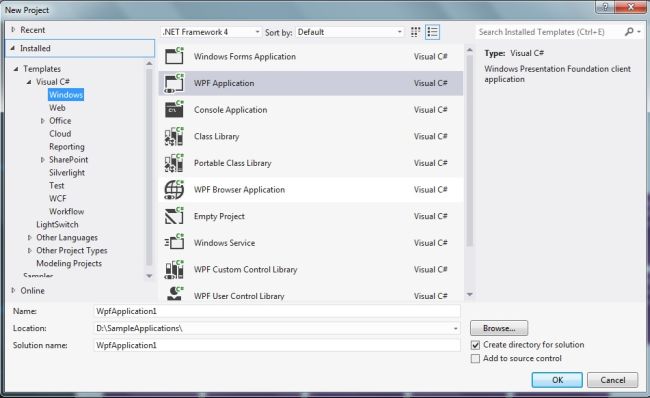This screenshot has width=650, height=398.
Task: Click the Console Application template icon
Action: pyautogui.click(x=174, y=109)
